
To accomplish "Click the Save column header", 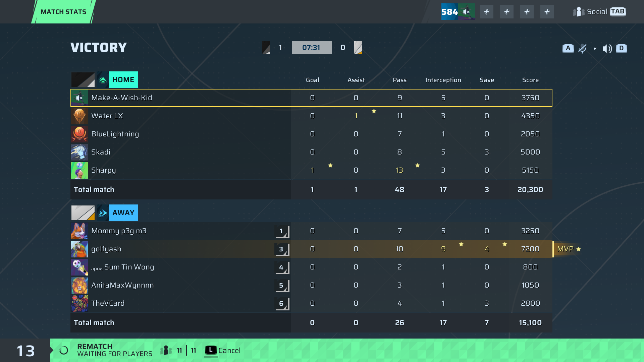I will click(x=487, y=80).
